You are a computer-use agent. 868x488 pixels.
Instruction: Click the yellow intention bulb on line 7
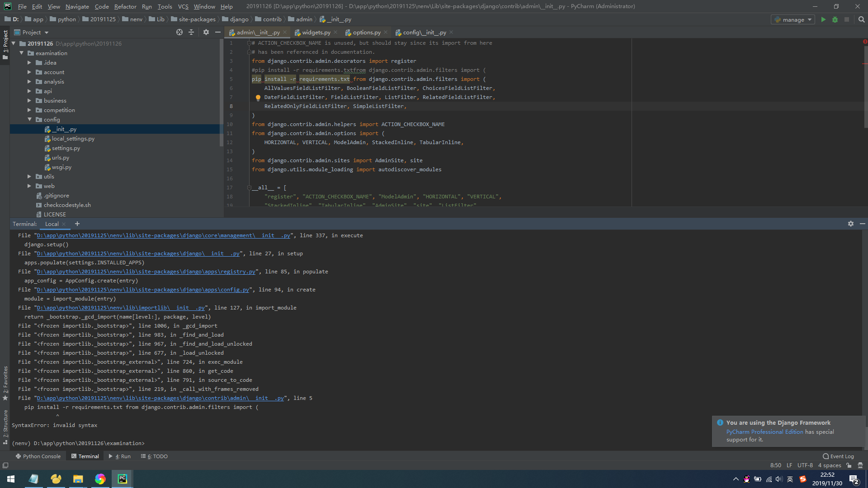pyautogui.click(x=258, y=97)
